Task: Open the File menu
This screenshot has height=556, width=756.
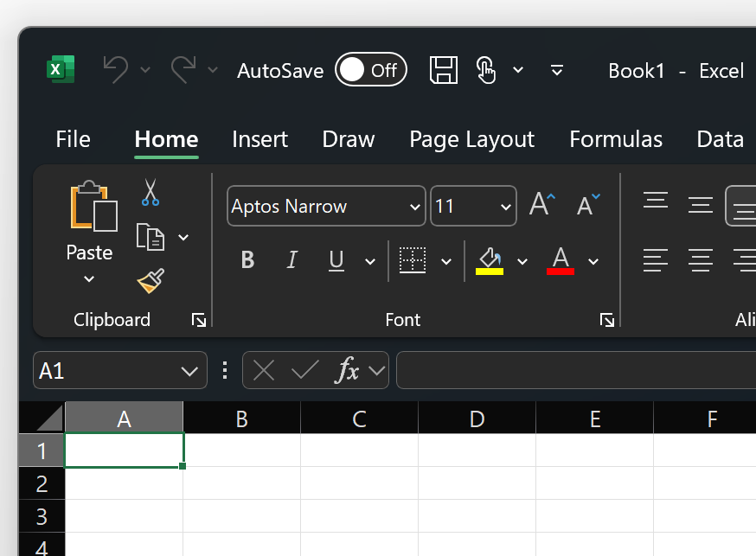Action: click(x=73, y=139)
